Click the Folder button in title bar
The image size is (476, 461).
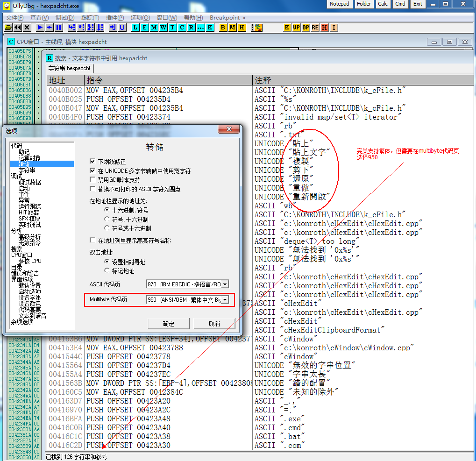[x=364, y=4]
